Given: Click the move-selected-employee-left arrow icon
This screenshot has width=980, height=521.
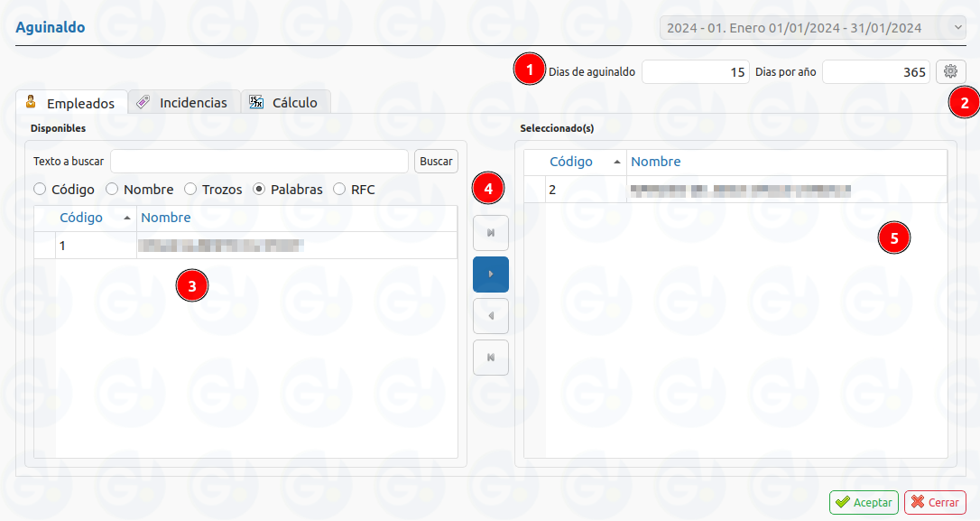Looking at the screenshot, I should tap(490, 315).
